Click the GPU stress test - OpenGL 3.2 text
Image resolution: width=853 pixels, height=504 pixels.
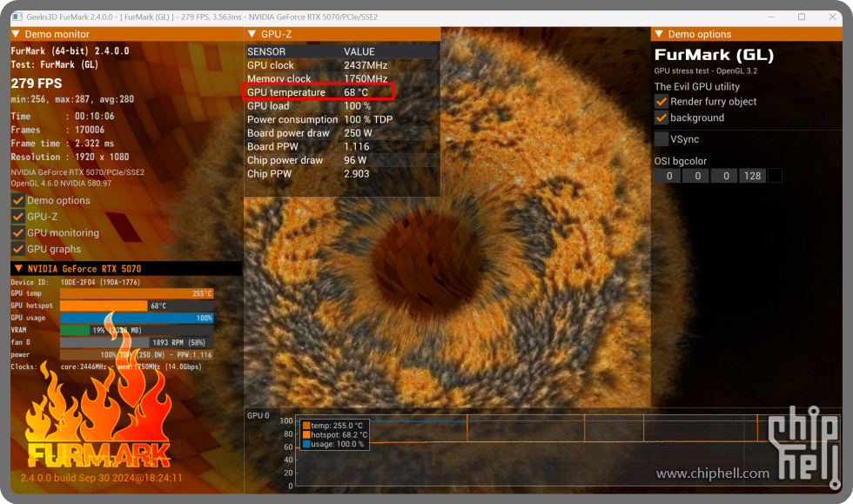pos(706,71)
